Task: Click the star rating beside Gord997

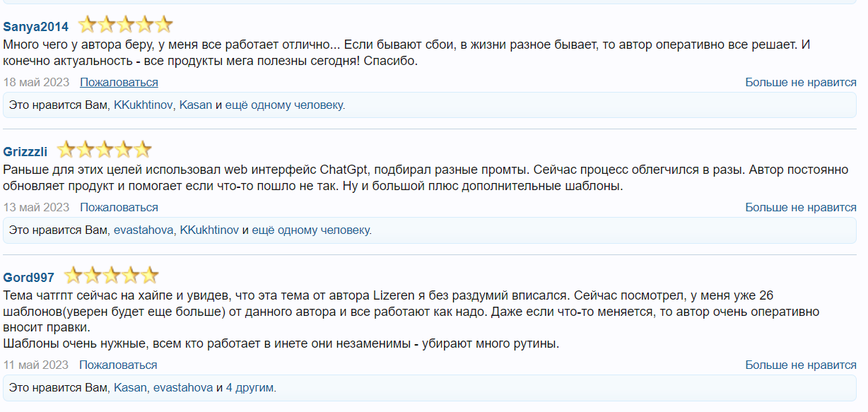Action: point(111,276)
